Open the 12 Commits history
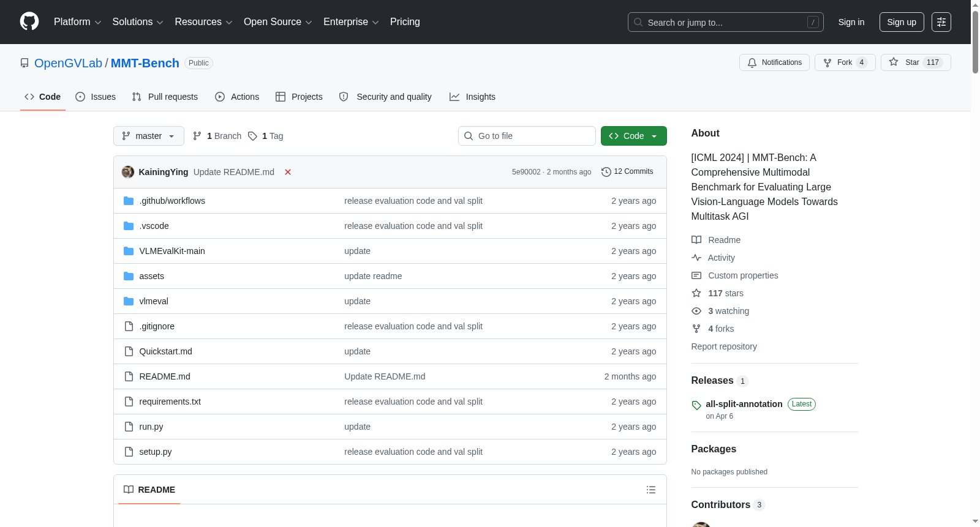Screen dimensions: 980x527 pos(627,171)
